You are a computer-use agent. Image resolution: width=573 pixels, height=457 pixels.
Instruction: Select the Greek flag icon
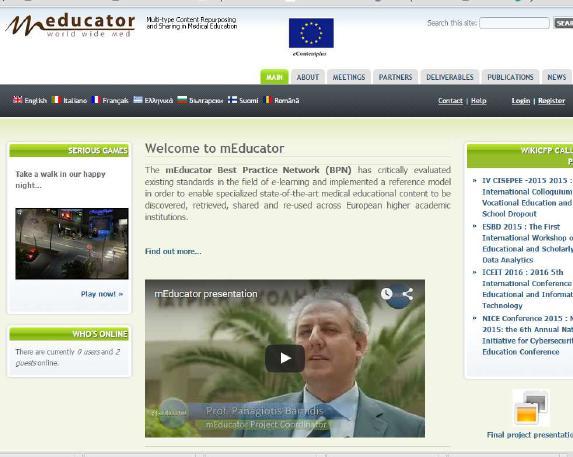[x=138, y=100]
